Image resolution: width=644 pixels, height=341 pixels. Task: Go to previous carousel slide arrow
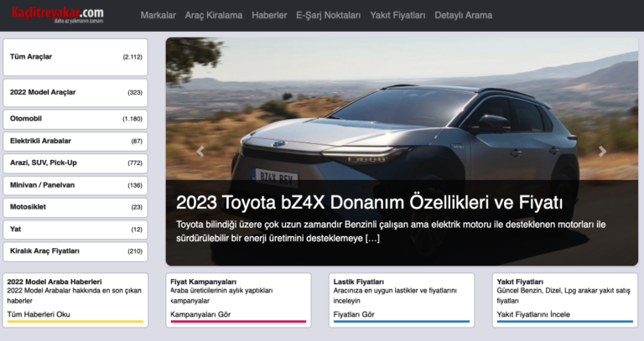[x=200, y=152]
